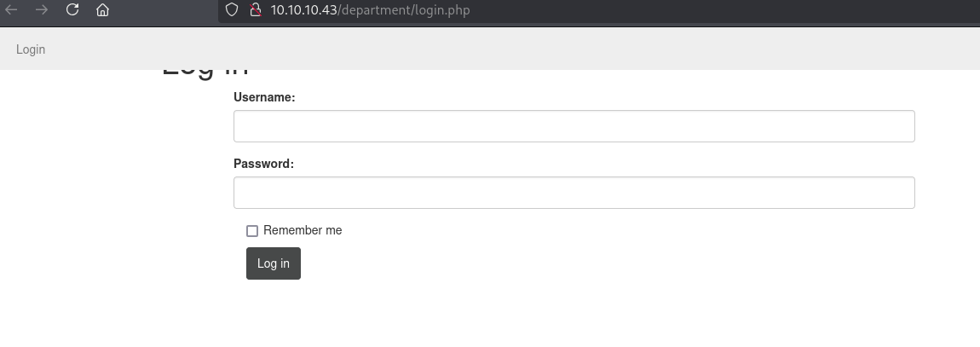
Task: Focus the Password text field
Action: click(574, 193)
